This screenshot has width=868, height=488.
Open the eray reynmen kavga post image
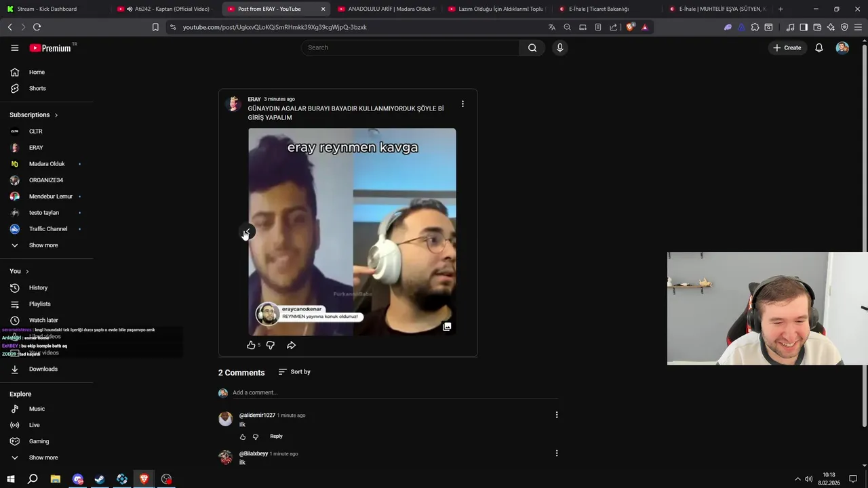pos(352,232)
